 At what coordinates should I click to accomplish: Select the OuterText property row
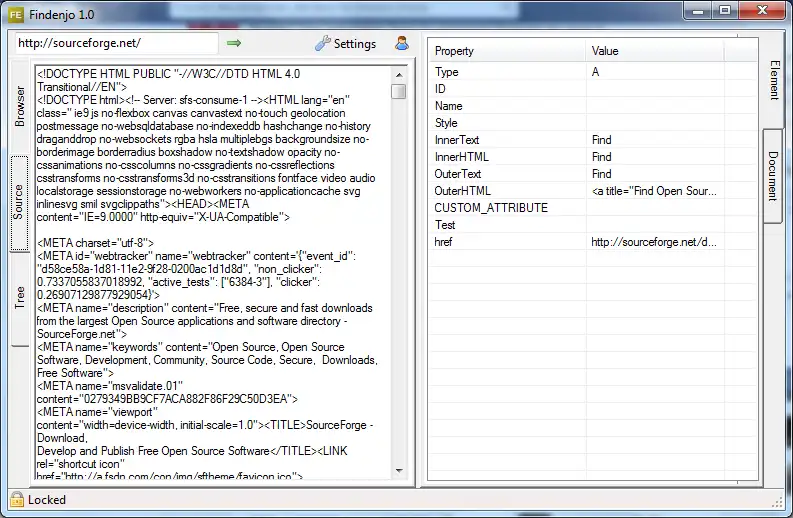pos(593,174)
